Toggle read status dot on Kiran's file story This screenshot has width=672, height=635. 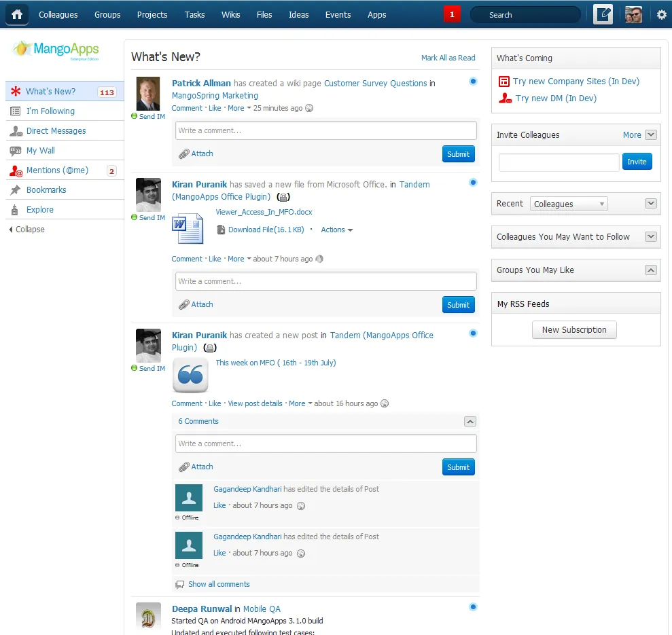click(x=473, y=182)
